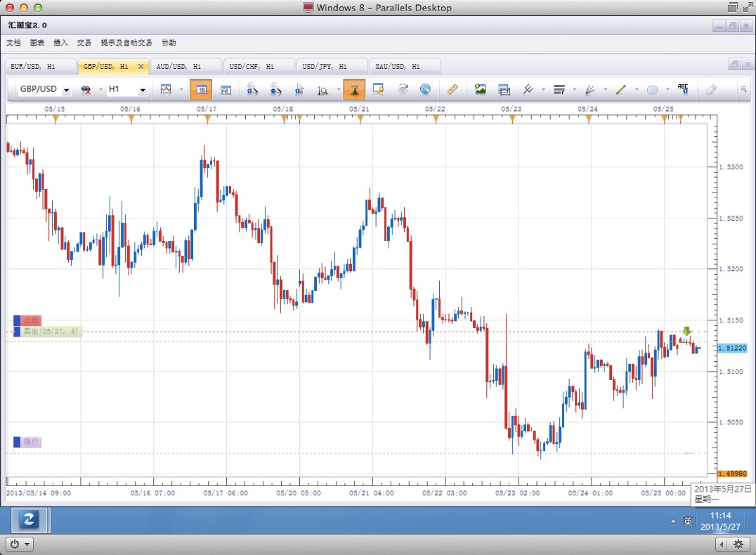Expand the Fibonacci lines dropdown arrow
This screenshot has width=756, height=555.
(x=574, y=90)
